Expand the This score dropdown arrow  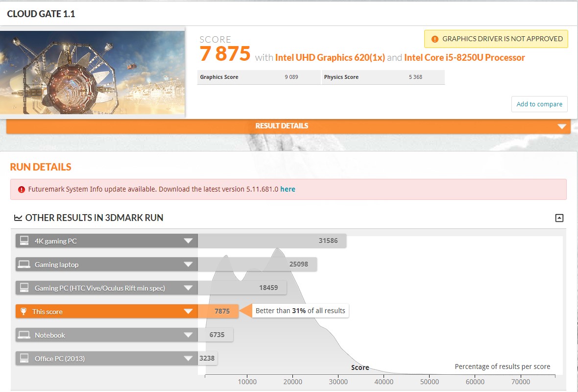click(188, 312)
